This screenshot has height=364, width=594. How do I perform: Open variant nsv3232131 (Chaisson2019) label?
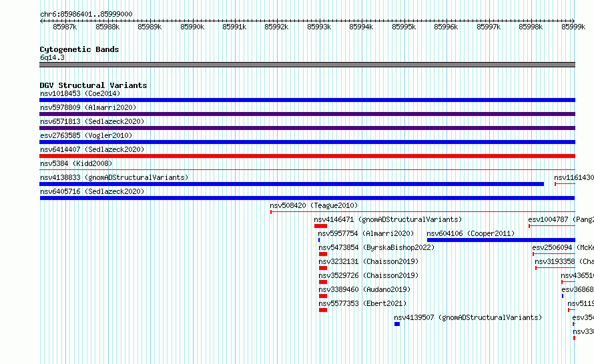(x=368, y=261)
